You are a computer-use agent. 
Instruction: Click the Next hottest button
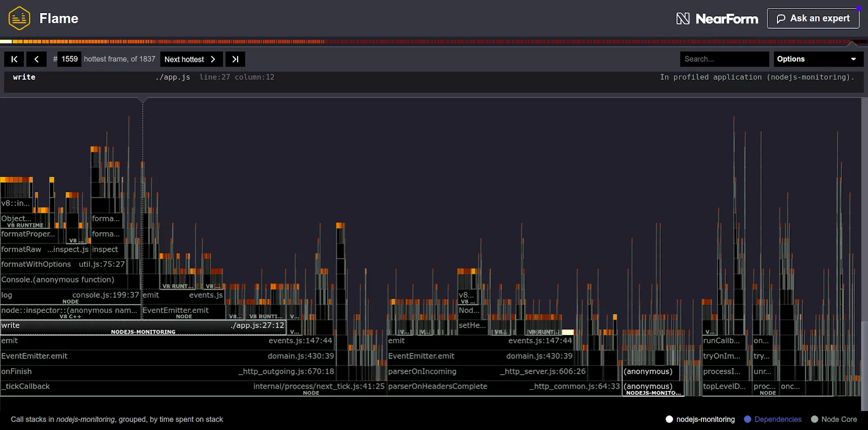191,59
